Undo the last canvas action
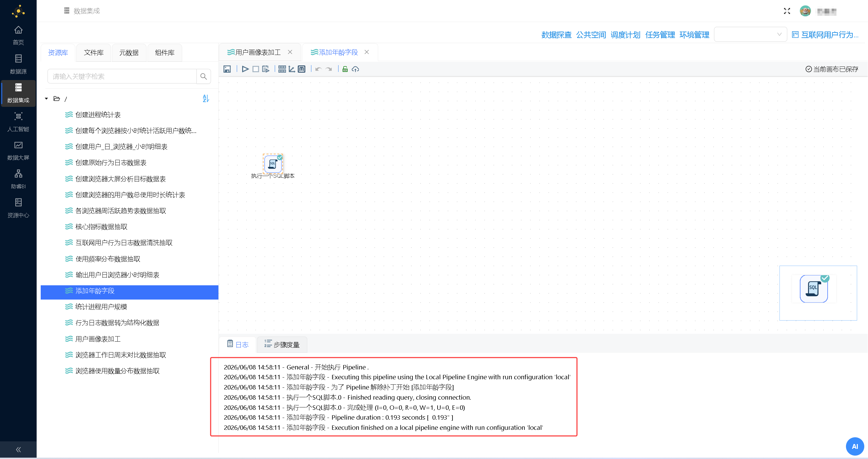Screen dimensions: 868x459 (x=318, y=69)
